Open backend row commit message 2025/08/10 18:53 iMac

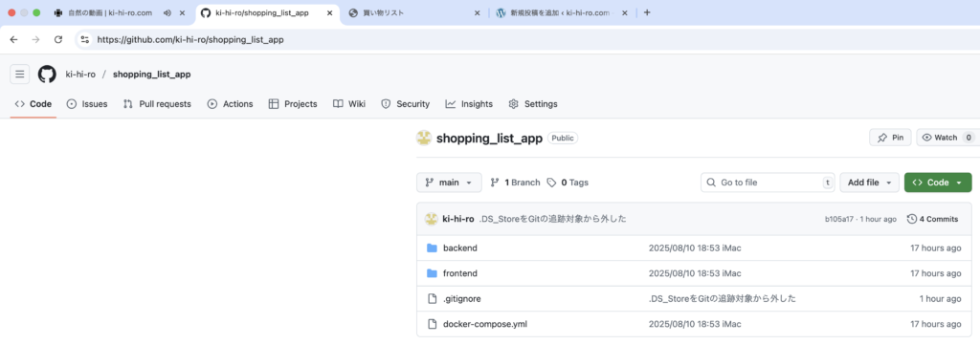pyautogui.click(x=695, y=248)
